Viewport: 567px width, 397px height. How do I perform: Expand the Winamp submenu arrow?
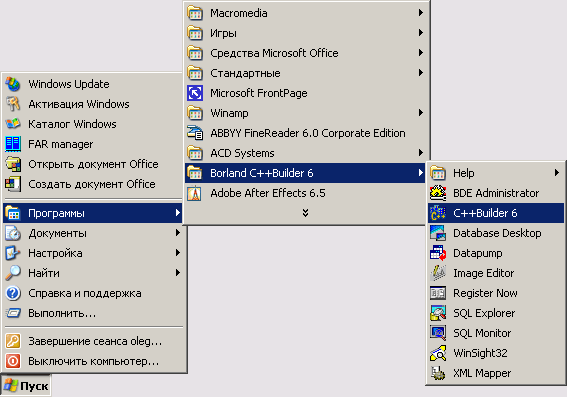421,113
